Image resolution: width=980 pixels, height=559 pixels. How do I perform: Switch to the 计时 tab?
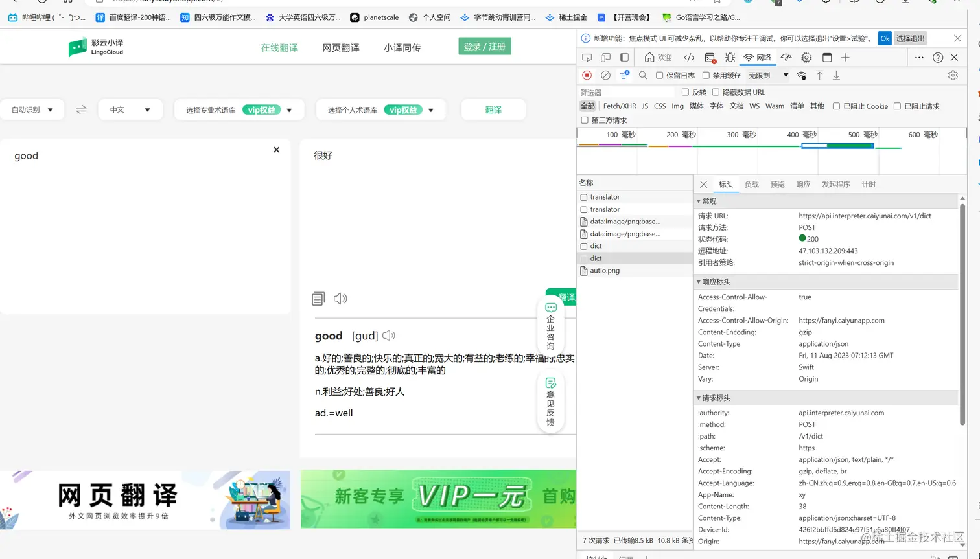(x=869, y=185)
